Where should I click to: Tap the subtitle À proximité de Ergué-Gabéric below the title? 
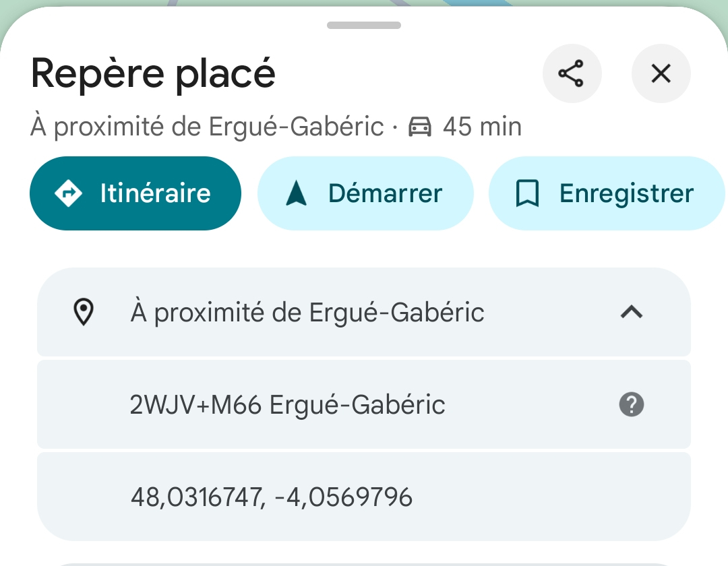click(207, 127)
